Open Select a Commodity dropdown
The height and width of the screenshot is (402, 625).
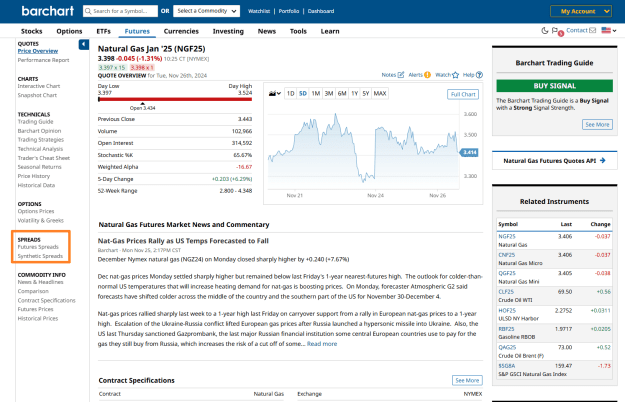[x=206, y=11]
